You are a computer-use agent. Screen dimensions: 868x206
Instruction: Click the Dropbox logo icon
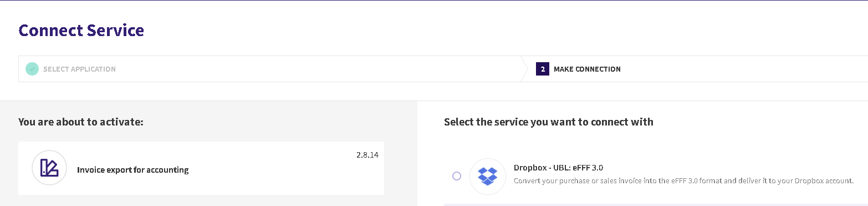click(x=487, y=176)
